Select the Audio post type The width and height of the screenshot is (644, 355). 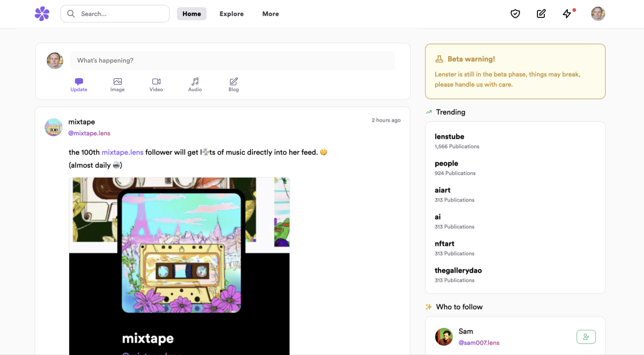pyautogui.click(x=195, y=85)
